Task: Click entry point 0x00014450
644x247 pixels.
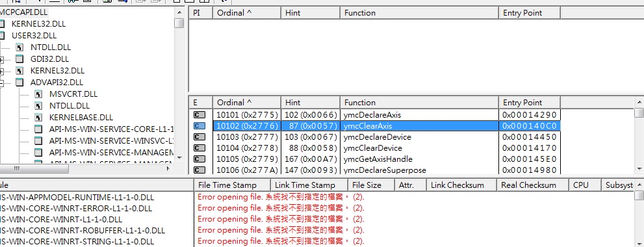Action: point(529,137)
